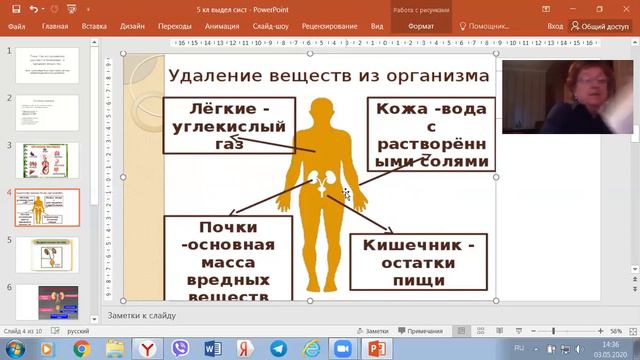Switch to Normal view icon

(461, 331)
